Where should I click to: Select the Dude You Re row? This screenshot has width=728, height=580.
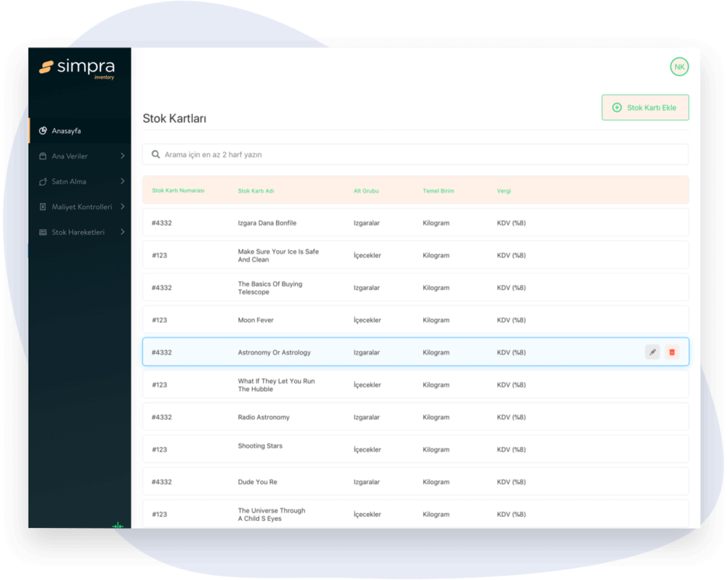pos(415,482)
